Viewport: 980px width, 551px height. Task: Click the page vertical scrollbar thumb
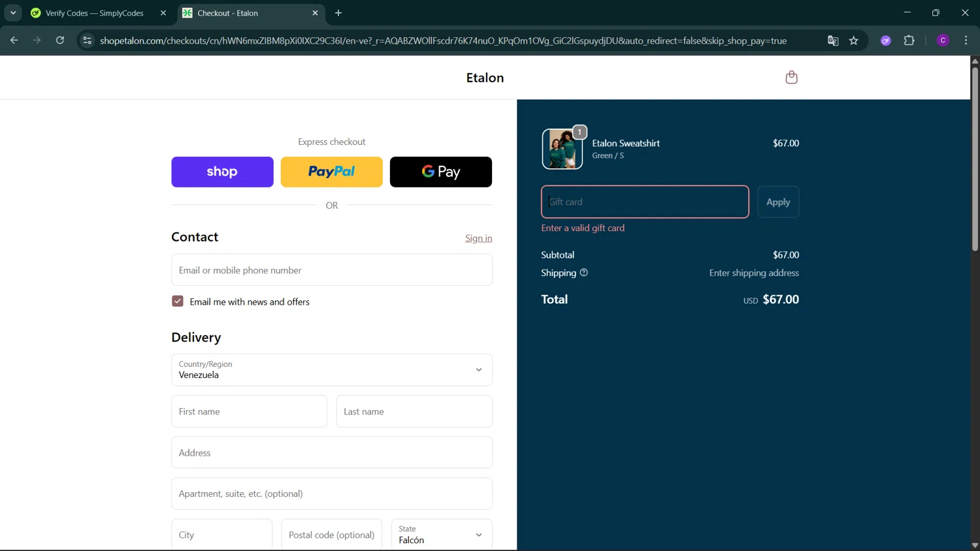(975, 159)
